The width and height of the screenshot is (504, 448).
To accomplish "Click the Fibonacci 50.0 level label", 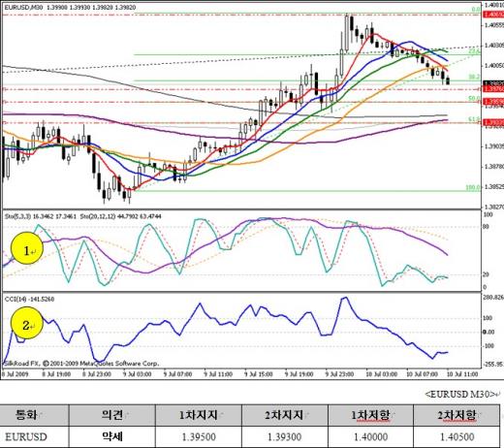I will [474, 98].
